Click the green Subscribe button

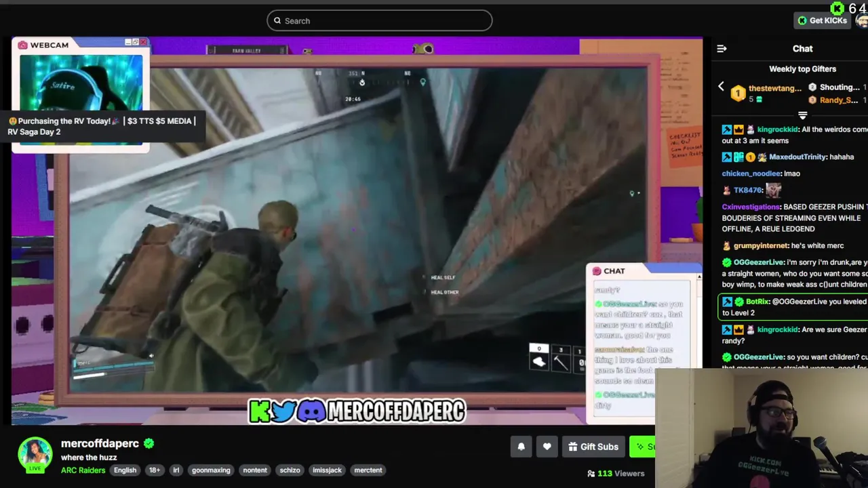pos(642,447)
